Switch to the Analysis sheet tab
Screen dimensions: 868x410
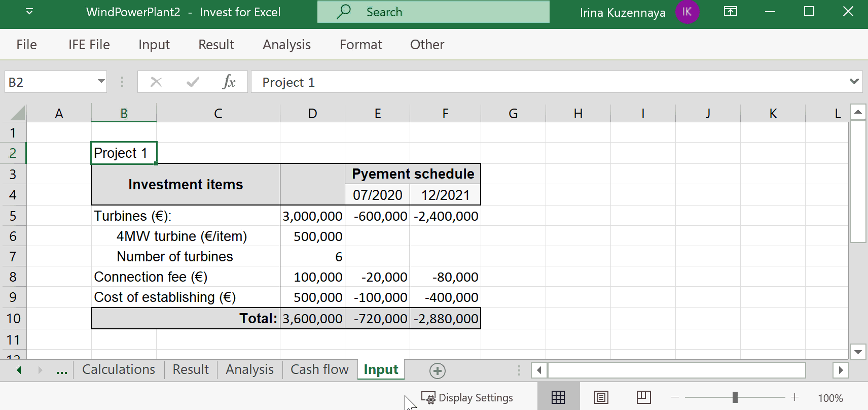249,369
